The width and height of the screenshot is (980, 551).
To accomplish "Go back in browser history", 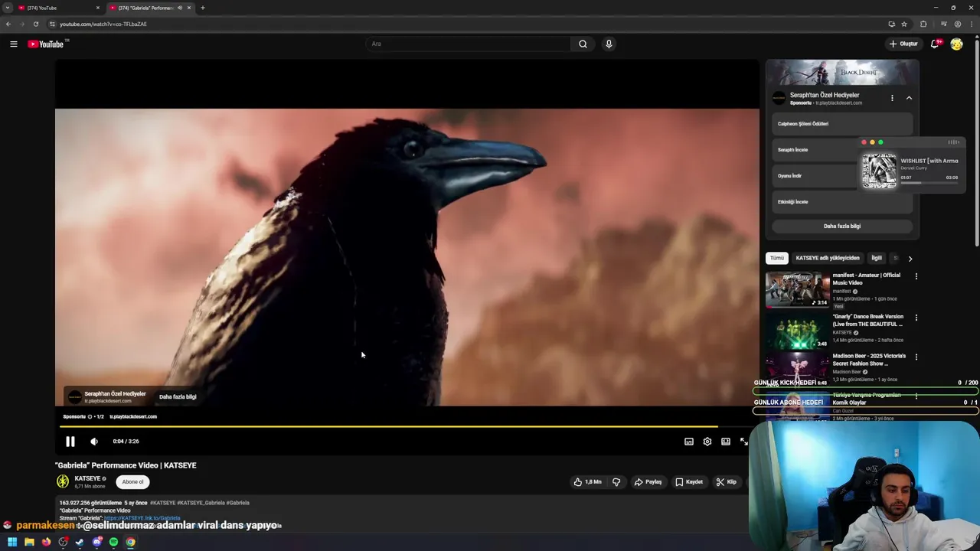I will [8, 24].
